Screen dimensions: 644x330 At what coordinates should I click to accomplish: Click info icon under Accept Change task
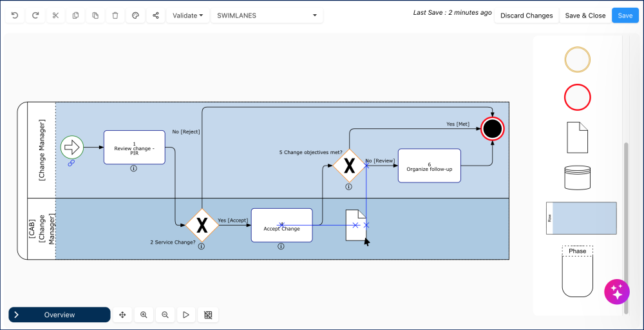pyautogui.click(x=281, y=246)
